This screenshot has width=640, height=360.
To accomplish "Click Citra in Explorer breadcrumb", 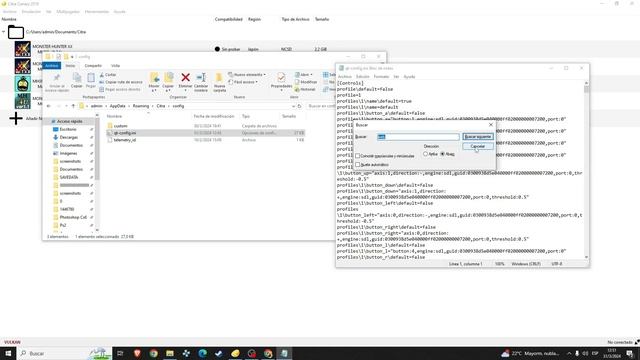I will click(161, 106).
